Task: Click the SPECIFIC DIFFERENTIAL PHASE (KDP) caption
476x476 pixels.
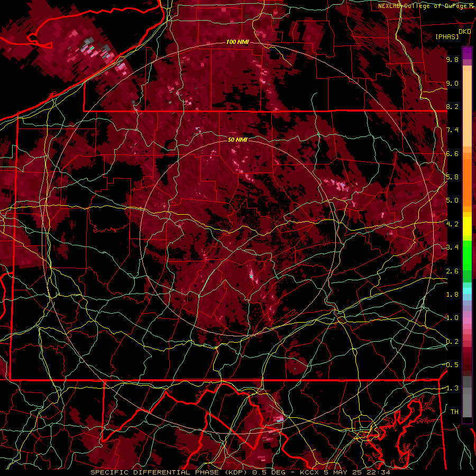Action: click(x=169, y=472)
